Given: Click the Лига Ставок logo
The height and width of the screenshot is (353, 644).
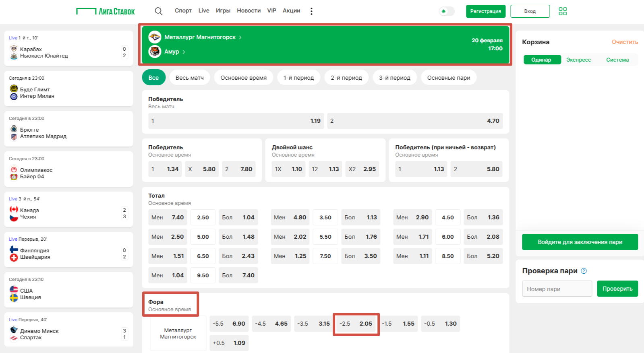Looking at the screenshot, I should click(106, 11).
